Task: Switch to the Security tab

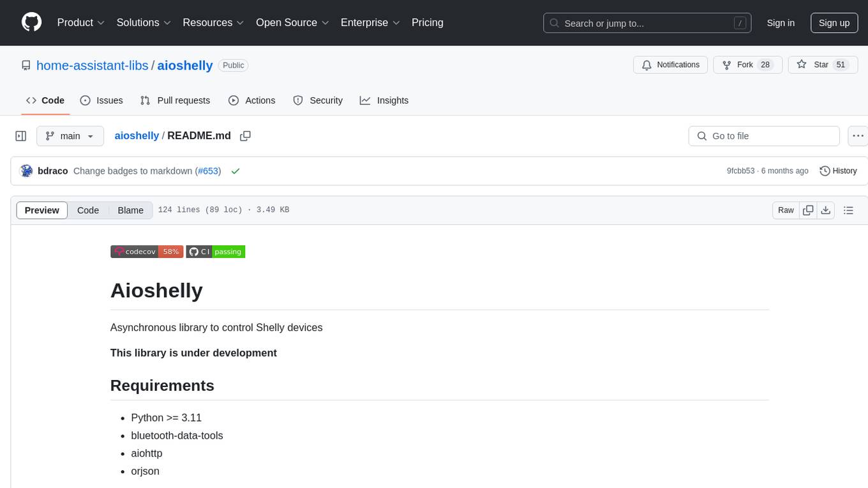Action: (318, 100)
